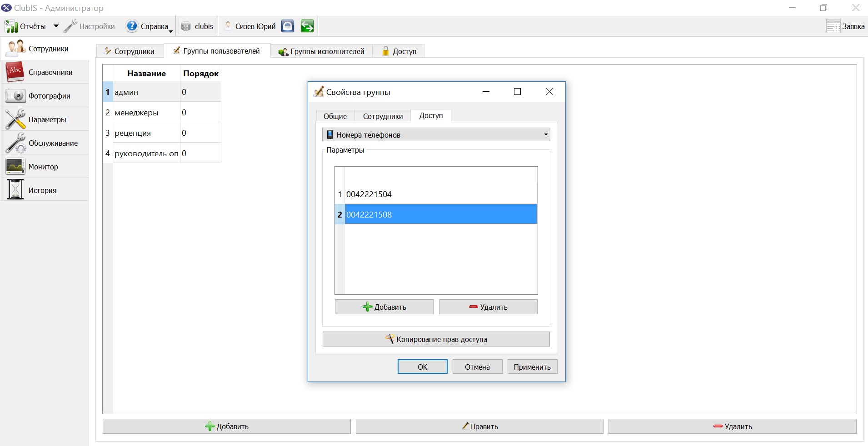Switch to Группы исполнителей tab

click(322, 51)
